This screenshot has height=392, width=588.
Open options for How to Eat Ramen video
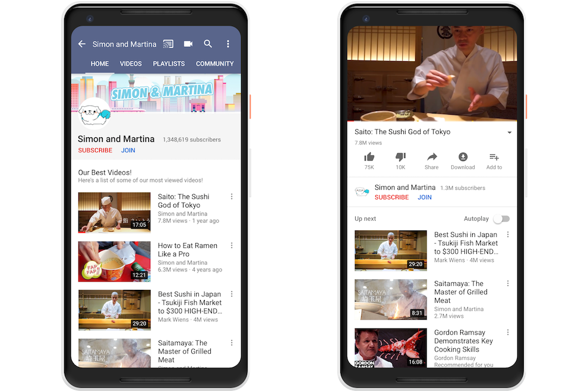click(232, 245)
